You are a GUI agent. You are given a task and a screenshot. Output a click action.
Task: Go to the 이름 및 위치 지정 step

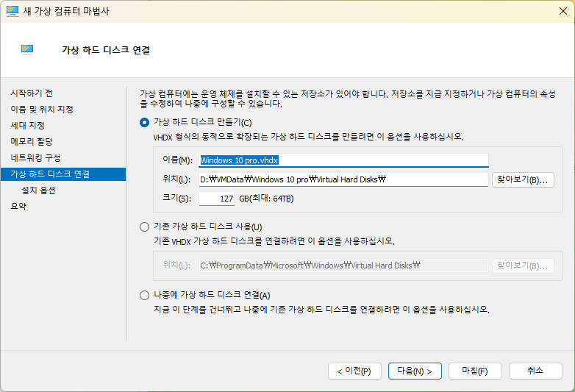[x=42, y=110]
